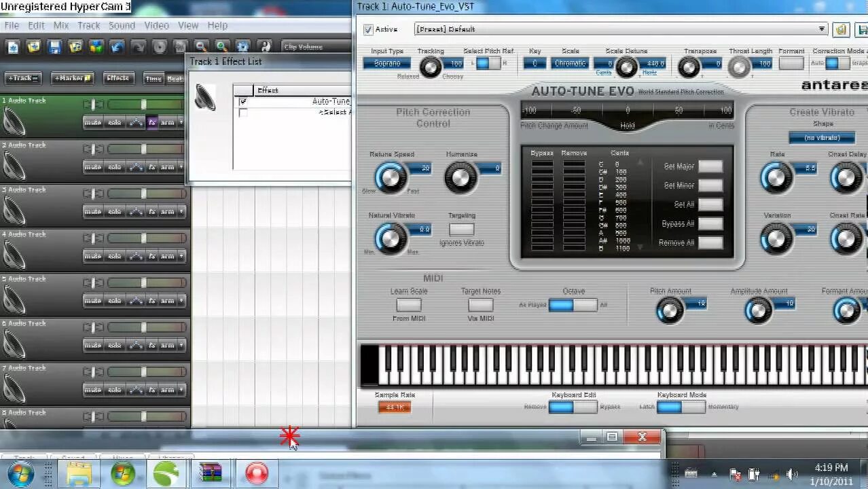Open the Scale Chromatic selector
The image size is (868, 489).
tap(570, 63)
